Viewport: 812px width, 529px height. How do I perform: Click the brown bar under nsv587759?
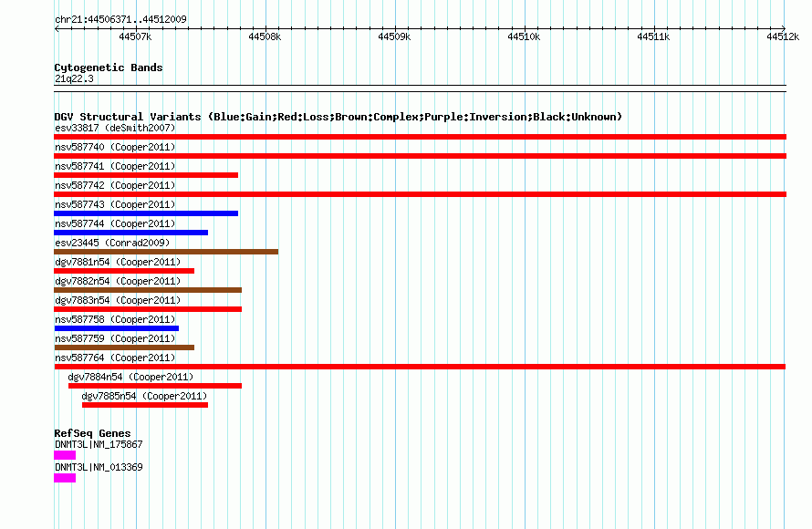124,347
